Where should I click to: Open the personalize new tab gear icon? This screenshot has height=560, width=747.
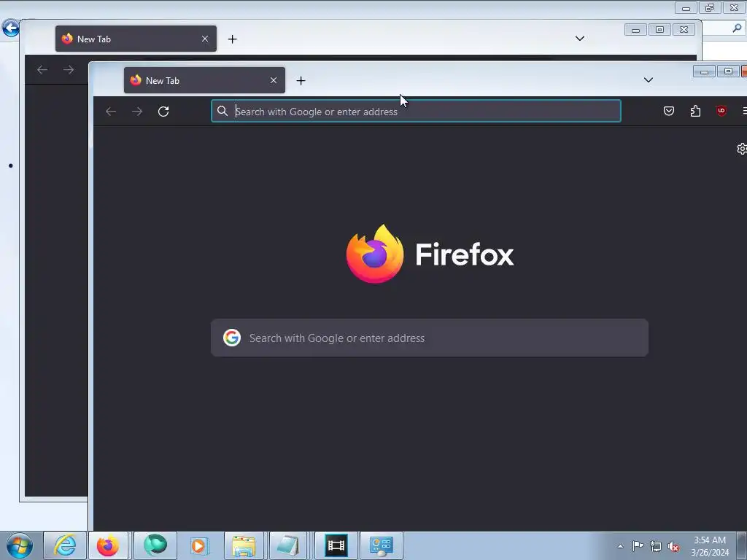[x=742, y=149]
